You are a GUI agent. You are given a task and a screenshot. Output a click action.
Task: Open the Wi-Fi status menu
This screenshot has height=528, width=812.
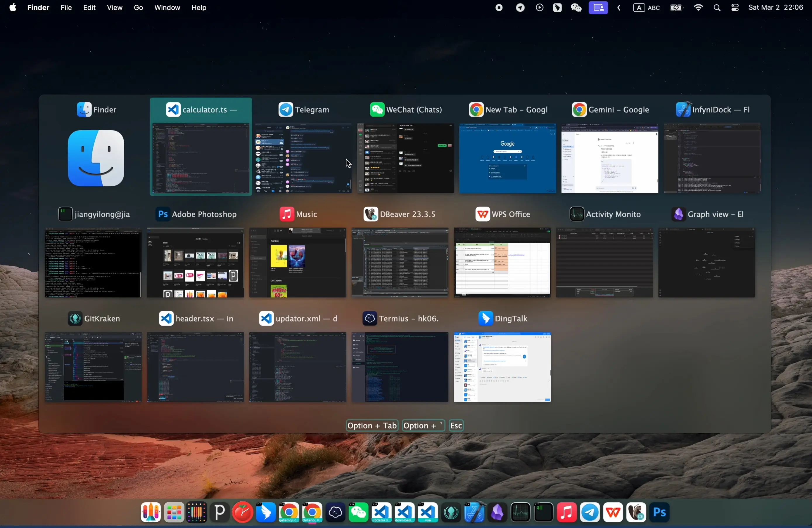[698, 8]
